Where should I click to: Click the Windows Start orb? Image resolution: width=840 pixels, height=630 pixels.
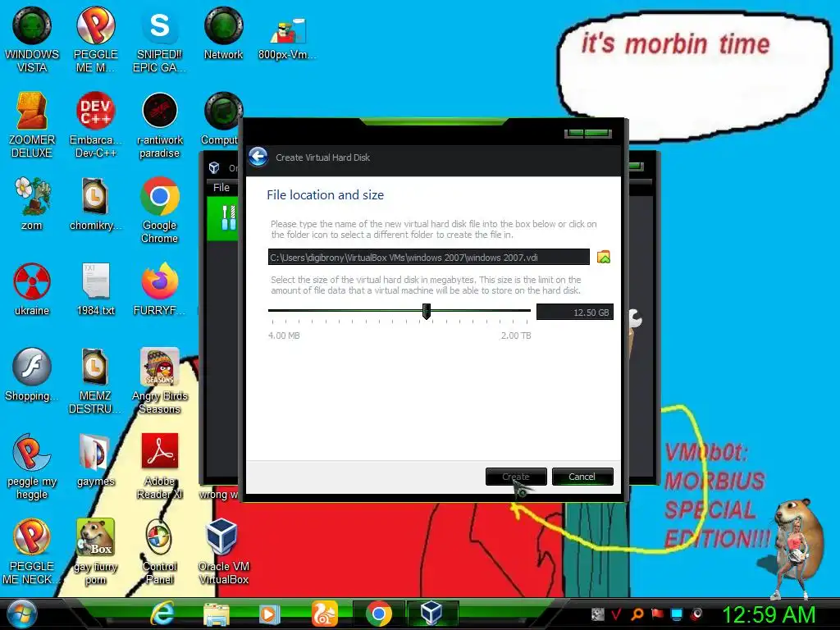22,614
